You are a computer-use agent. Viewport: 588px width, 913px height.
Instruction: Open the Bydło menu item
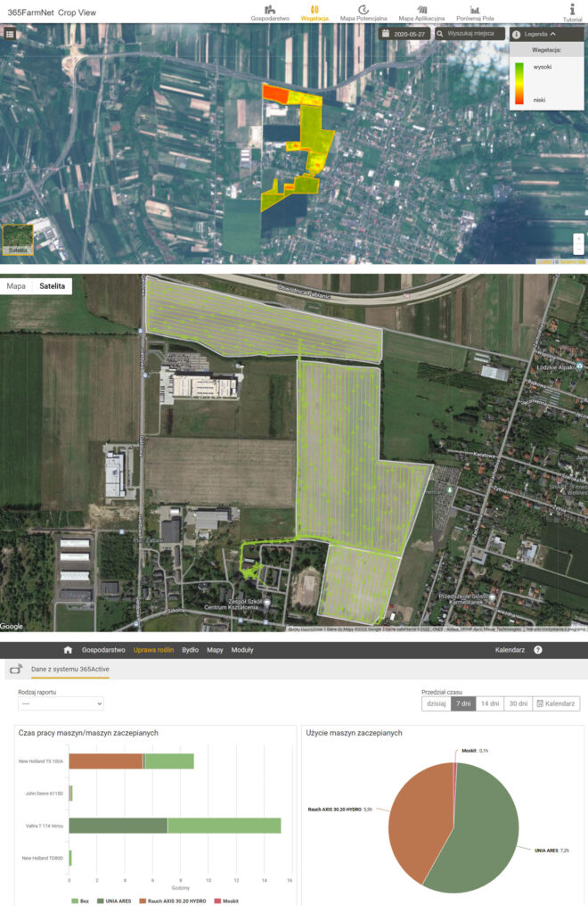pos(190,650)
